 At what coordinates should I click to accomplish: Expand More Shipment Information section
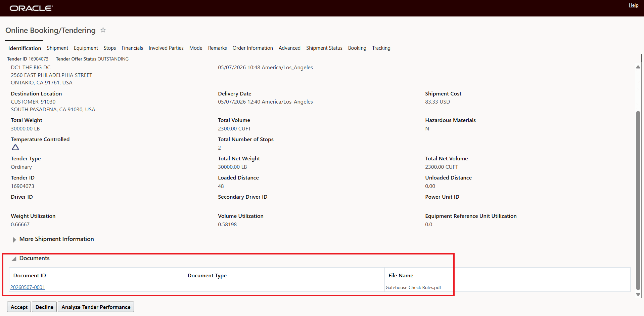point(14,239)
